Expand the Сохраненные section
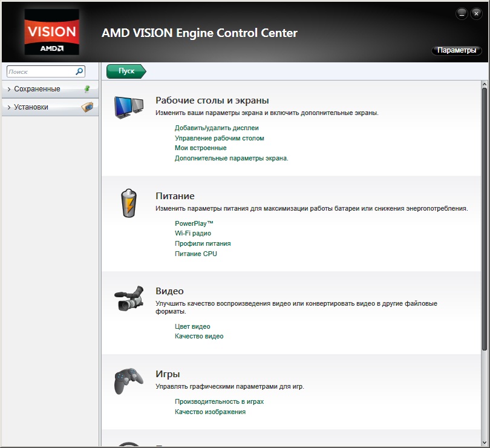Image resolution: width=490 pixels, height=448 pixels. coord(37,89)
